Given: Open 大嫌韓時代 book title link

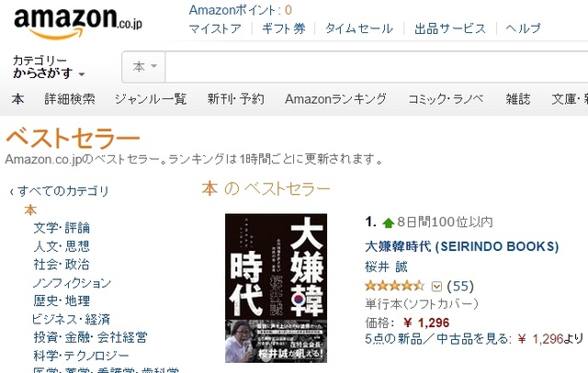Looking at the screenshot, I should pyautogui.click(x=462, y=246).
